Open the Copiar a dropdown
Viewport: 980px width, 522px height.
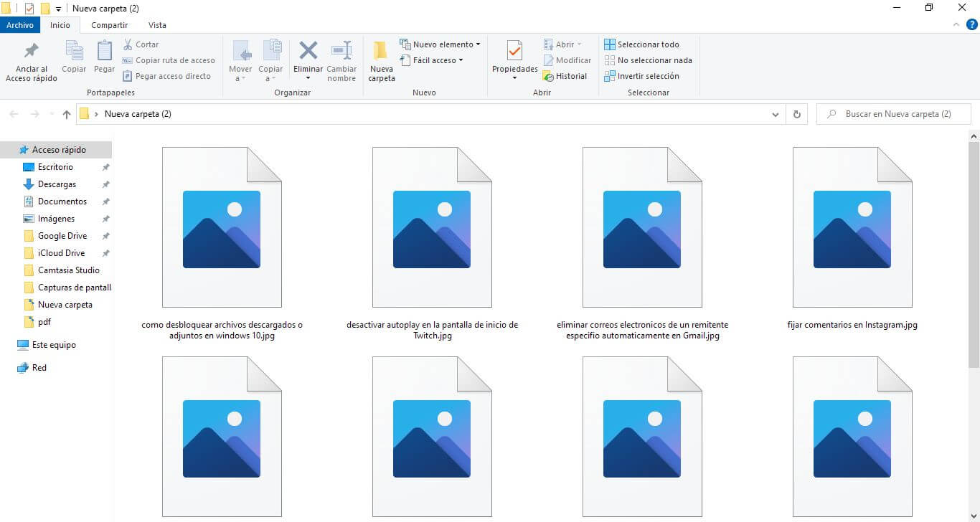[270, 61]
